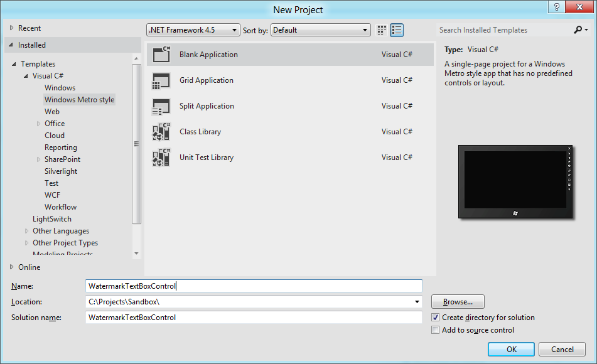
Task: Select the Blank Application template name
Action: pyautogui.click(x=208, y=55)
